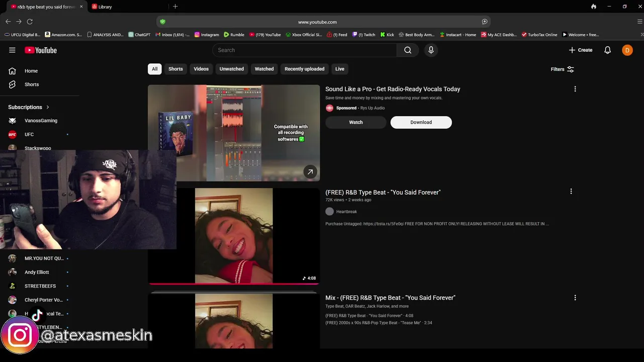Click the green shield icon in address bar

click(x=162, y=22)
